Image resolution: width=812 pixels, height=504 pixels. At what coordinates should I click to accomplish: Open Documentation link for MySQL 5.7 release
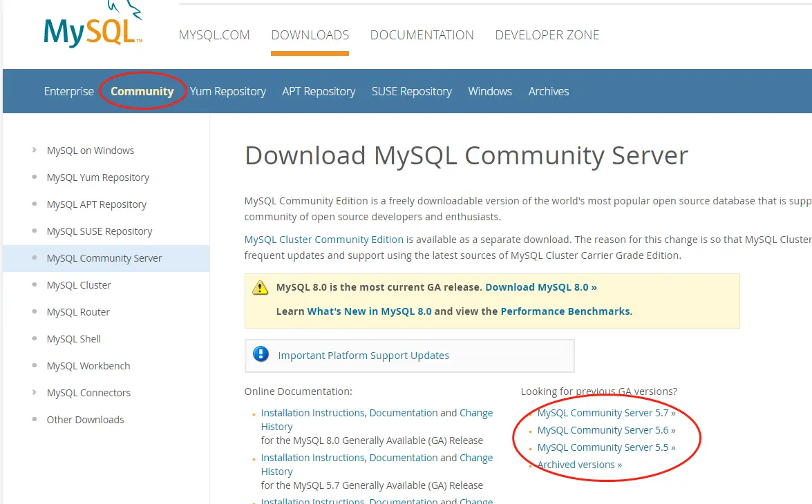coord(404,458)
